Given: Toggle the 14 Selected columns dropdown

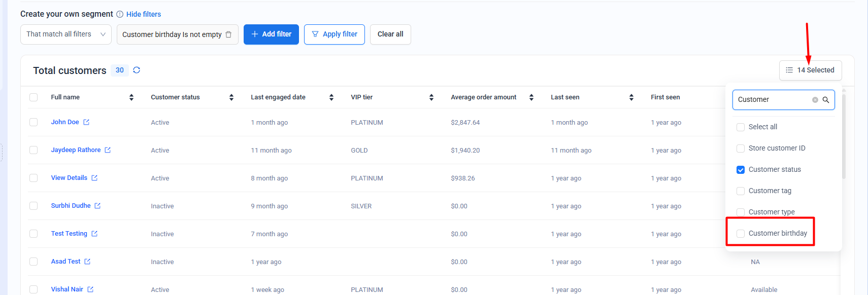Looking at the screenshot, I should click(810, 70).
